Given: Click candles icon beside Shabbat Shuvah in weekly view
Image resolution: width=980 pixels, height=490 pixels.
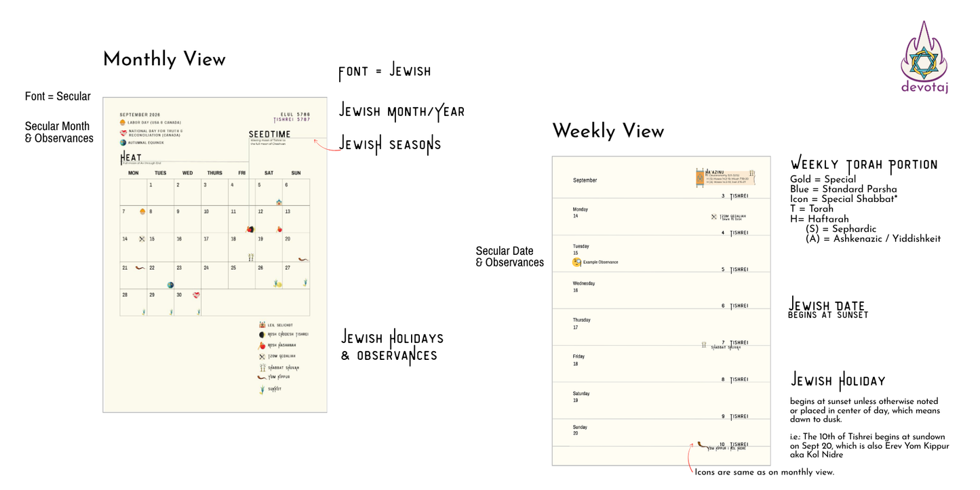Looking at the screenshot, I should pyautogui.click(x=704, y=345).
